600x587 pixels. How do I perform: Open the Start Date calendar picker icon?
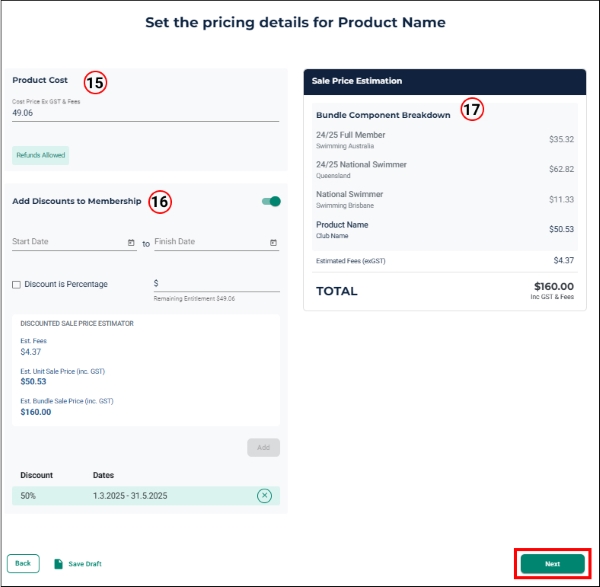131,243
